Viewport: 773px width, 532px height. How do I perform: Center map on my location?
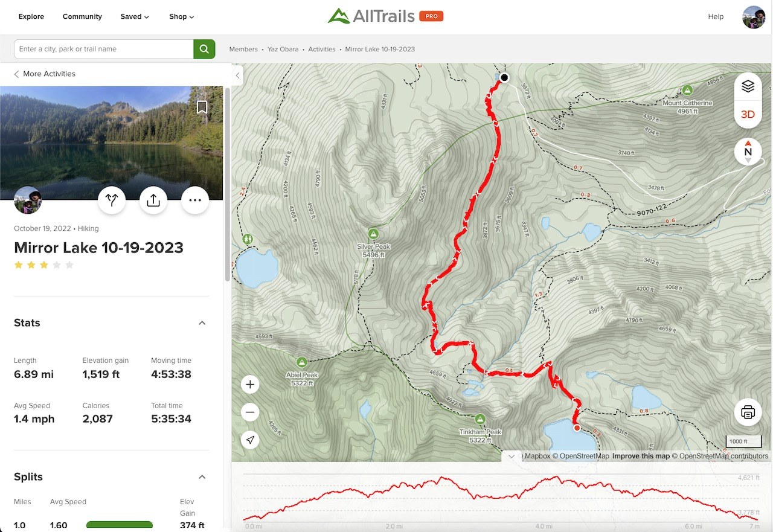coord(251,440)
